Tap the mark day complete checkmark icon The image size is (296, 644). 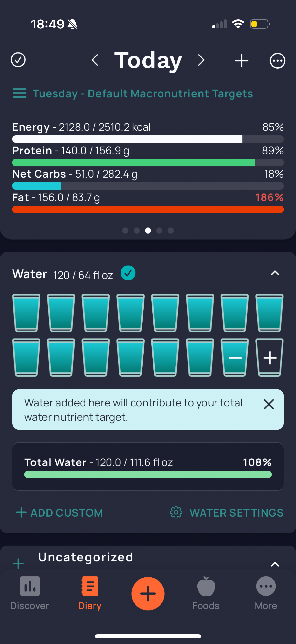18,60
